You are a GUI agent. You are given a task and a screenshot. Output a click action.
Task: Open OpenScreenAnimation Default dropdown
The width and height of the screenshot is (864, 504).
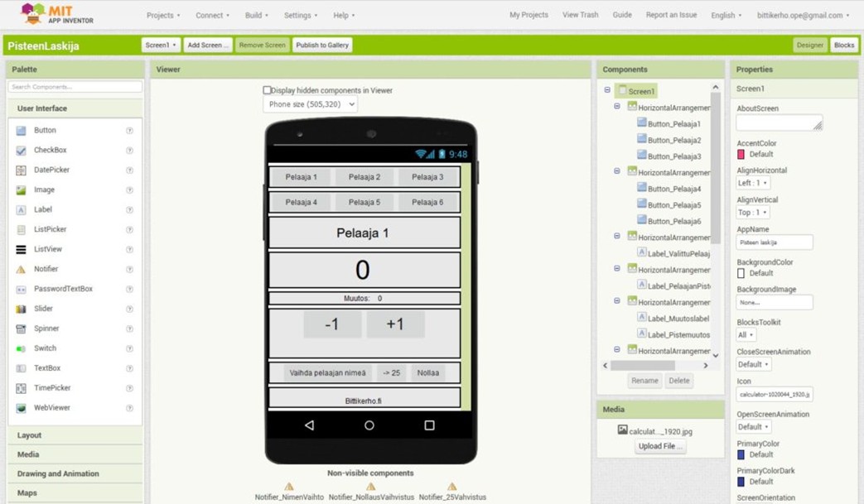coord(754,427)
